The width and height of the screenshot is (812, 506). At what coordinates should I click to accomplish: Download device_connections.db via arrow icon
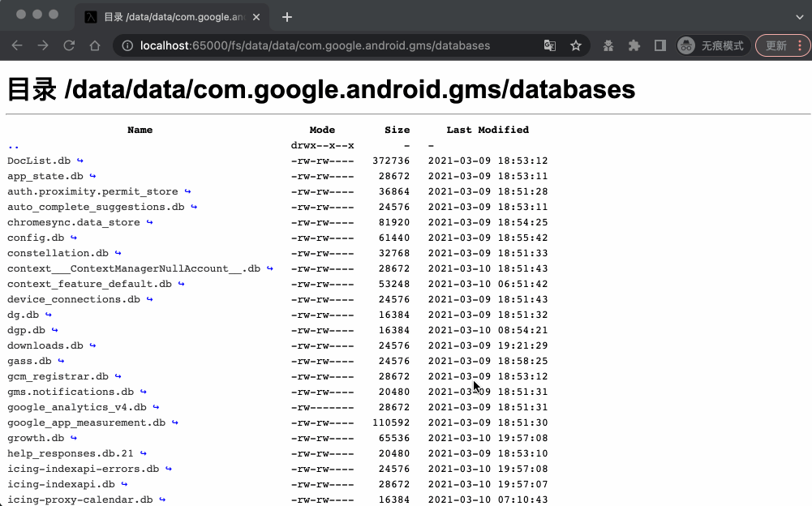click(x=149, y=299)
